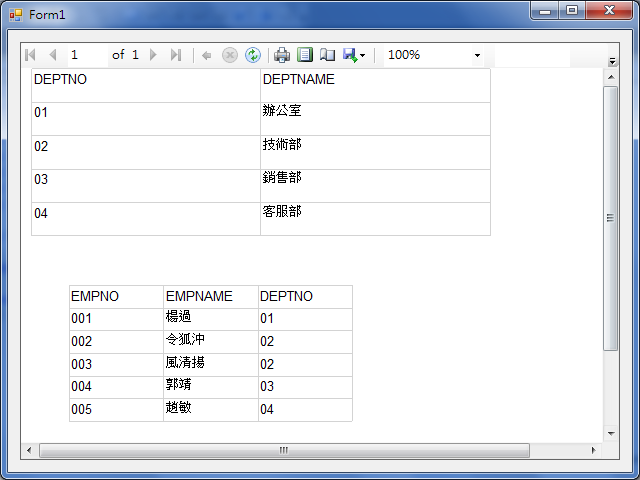Select employee name 令狐沖
The width and height of the screenshot is (640, 480).
tap(211, 342)
